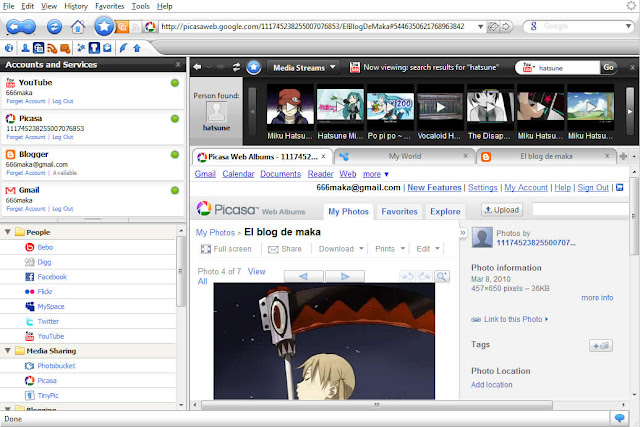Image resolution: width=640 pixels, height=427 pixels.
Task: Select Picasa Explore tab
Action: 445,211
